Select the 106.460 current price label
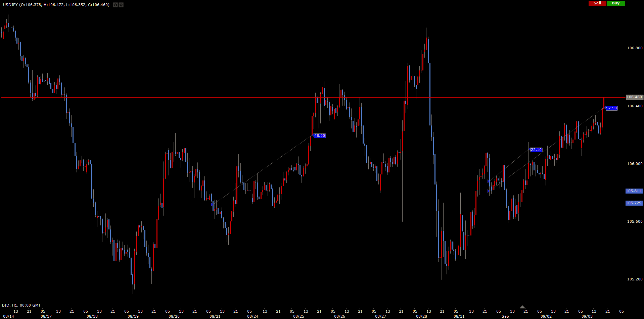 click(634, 97)
